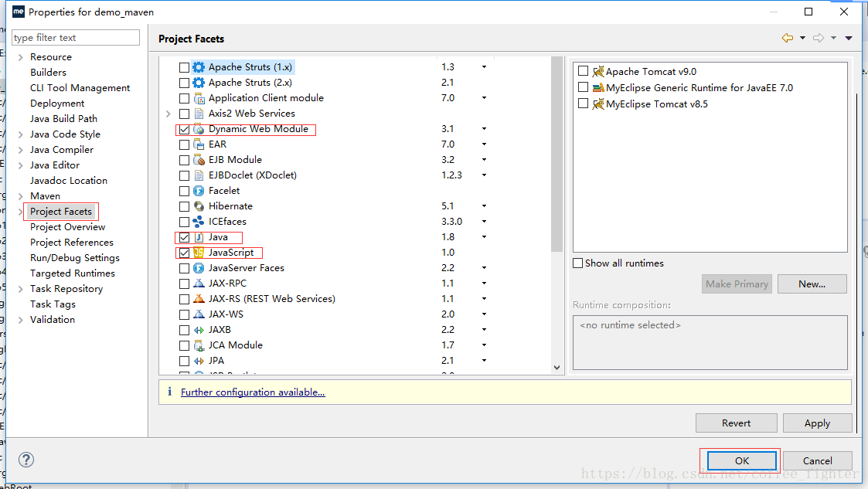Image resolution: width=868 pixels, height=489 pixels.
Task: Open the view menu triangle in header
Action: [x=849, y=38]
